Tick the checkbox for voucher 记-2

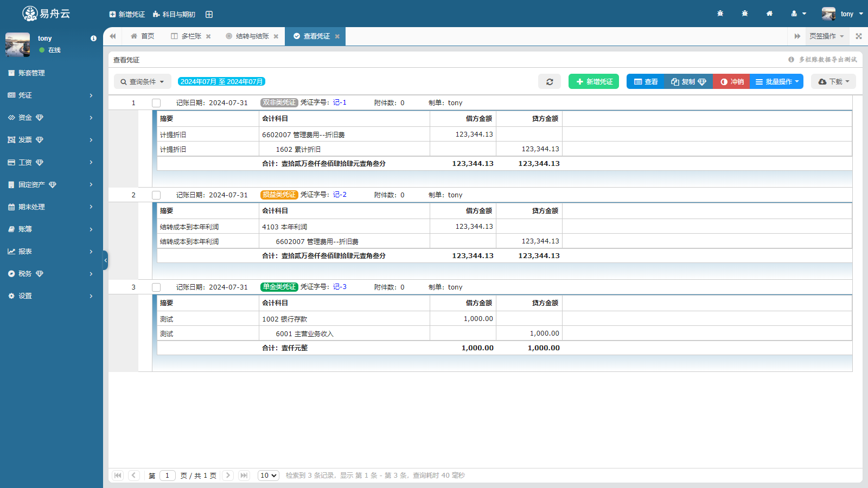[156, 195]
